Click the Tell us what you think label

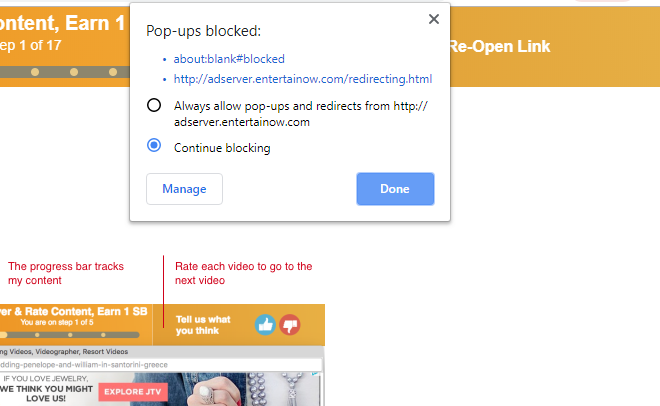(203, 325)
